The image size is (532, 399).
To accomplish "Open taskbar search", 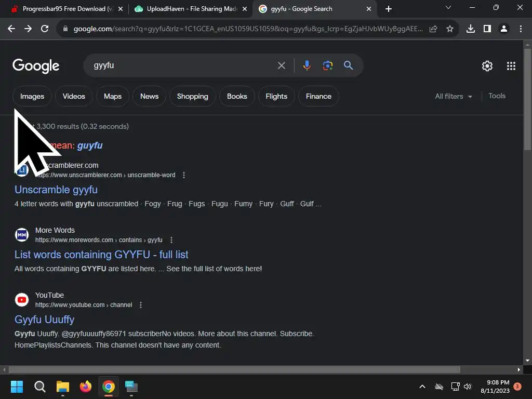I will 39,387.
